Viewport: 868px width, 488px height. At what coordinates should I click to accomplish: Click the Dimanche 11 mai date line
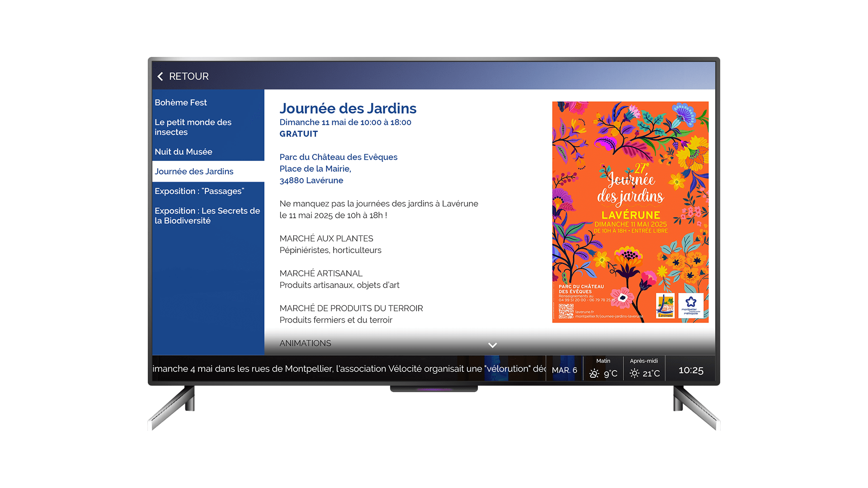pos(345,122)
